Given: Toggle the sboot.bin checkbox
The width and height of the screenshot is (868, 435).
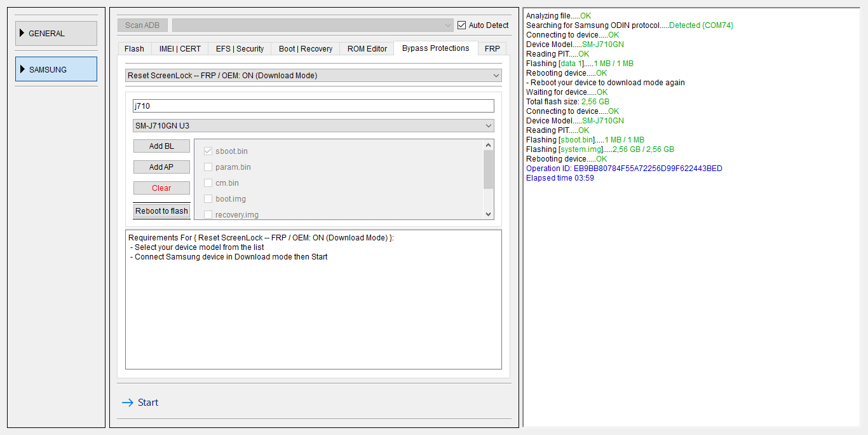Looking at the screenshot, I should 208,151.
